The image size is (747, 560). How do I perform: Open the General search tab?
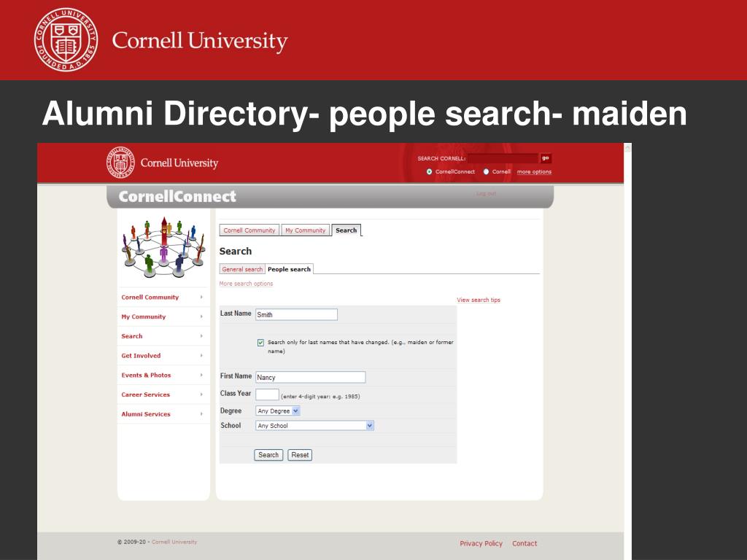(242, 269)
